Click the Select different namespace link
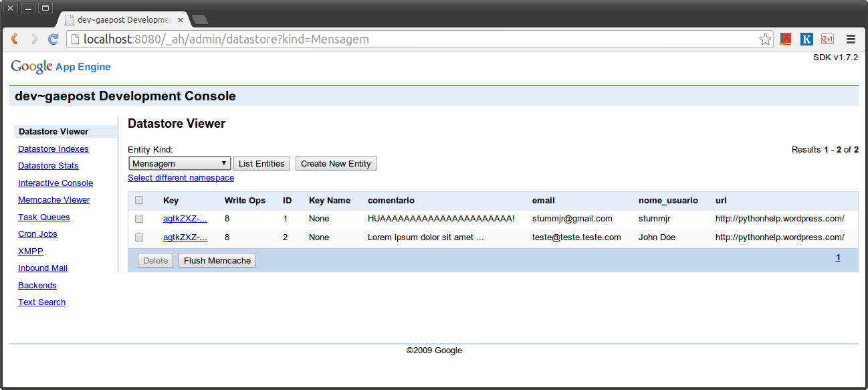Image resolution: width=868 pixels, height=390 pixels. pos(181,178)
